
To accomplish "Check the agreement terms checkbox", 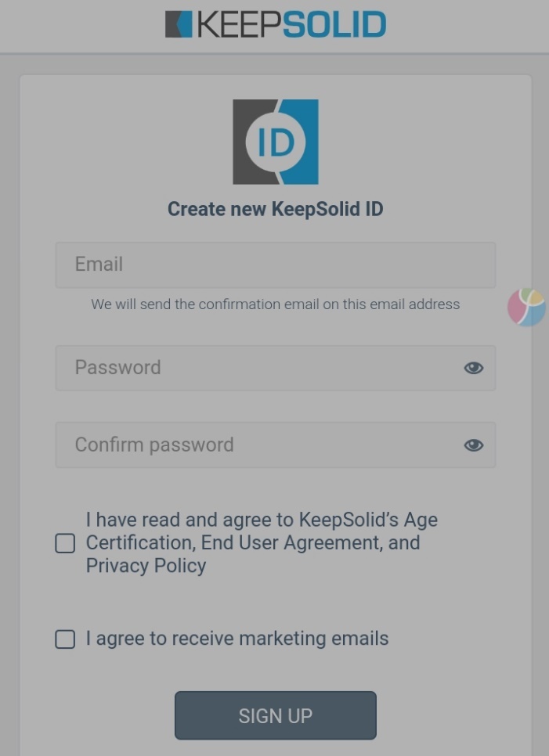I will pos(65,543).
